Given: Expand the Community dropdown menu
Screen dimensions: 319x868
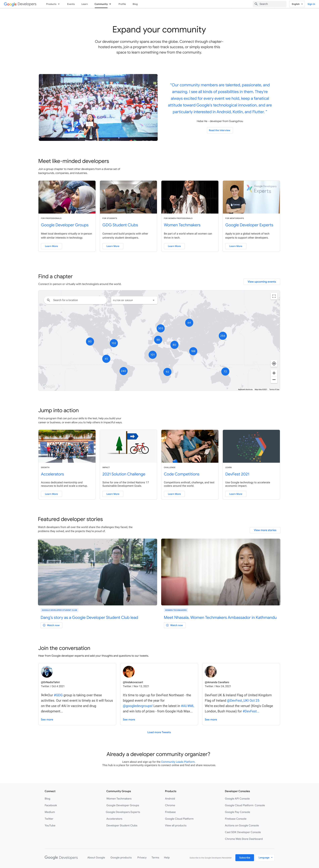Looking at the screenshot, I should pos(103,4).
